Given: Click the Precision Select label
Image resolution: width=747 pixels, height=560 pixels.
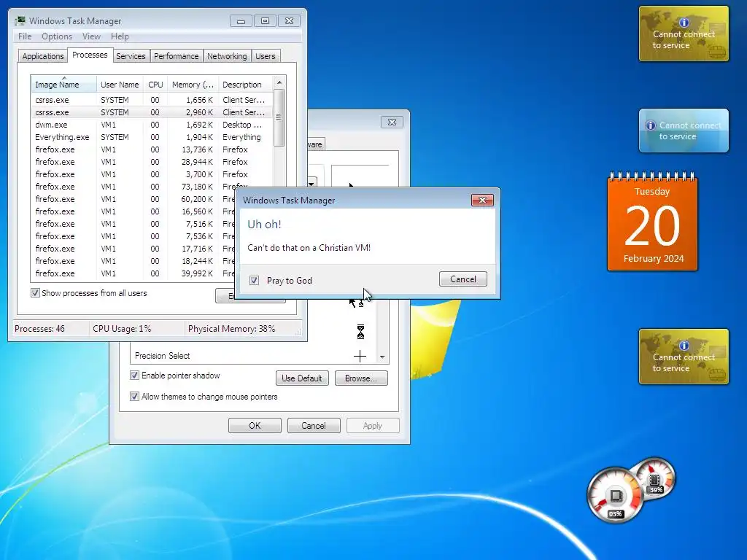Looking at the screenshot, I should coord(162,356).
